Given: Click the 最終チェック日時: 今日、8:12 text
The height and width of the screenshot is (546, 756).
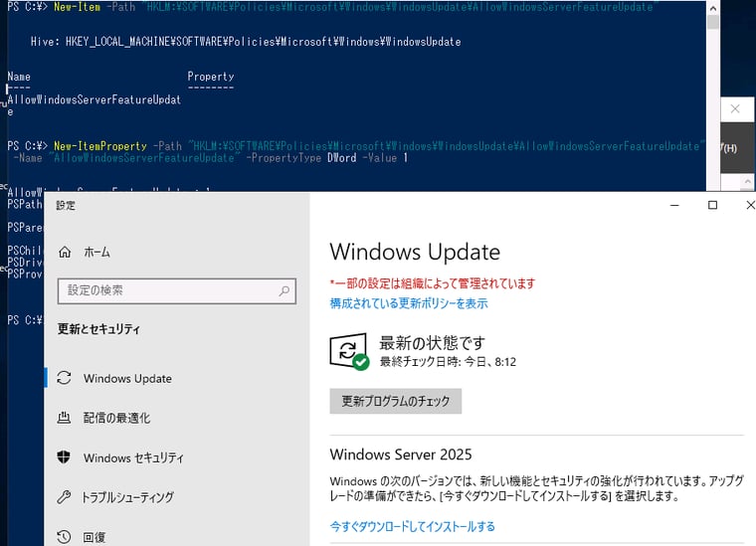Looking at the screenshot, I should (x=448, y=362).
